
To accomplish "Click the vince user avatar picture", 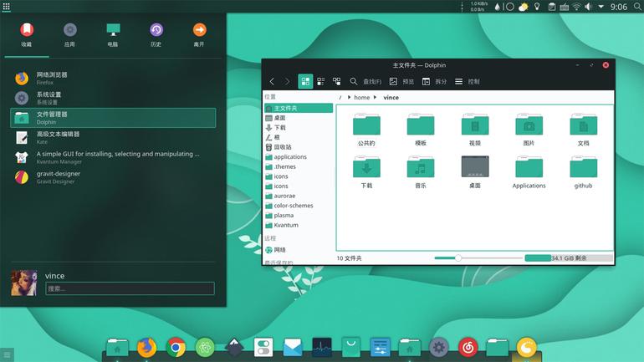I will (23, 283).
